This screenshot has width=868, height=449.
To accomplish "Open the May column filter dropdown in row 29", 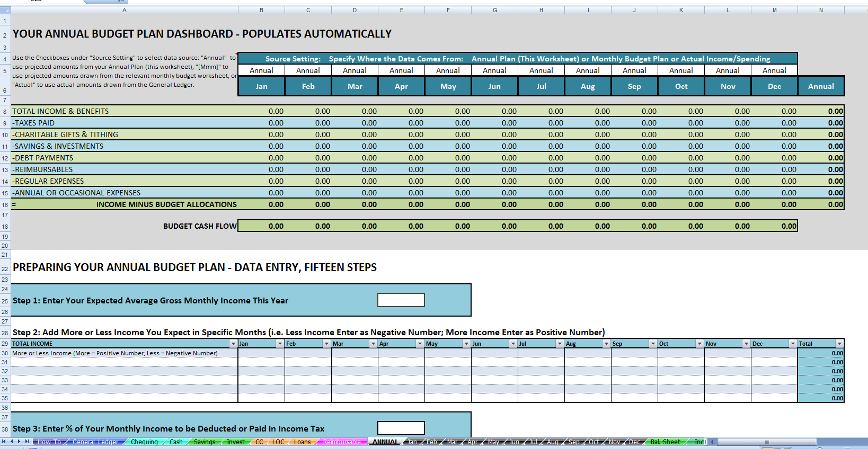I will 466,344.
